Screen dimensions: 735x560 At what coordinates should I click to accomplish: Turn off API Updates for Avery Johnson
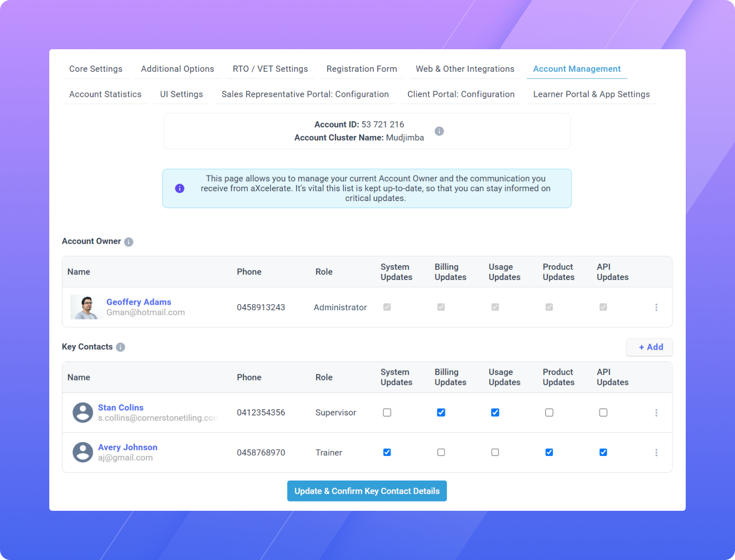(x=603, y=452)
